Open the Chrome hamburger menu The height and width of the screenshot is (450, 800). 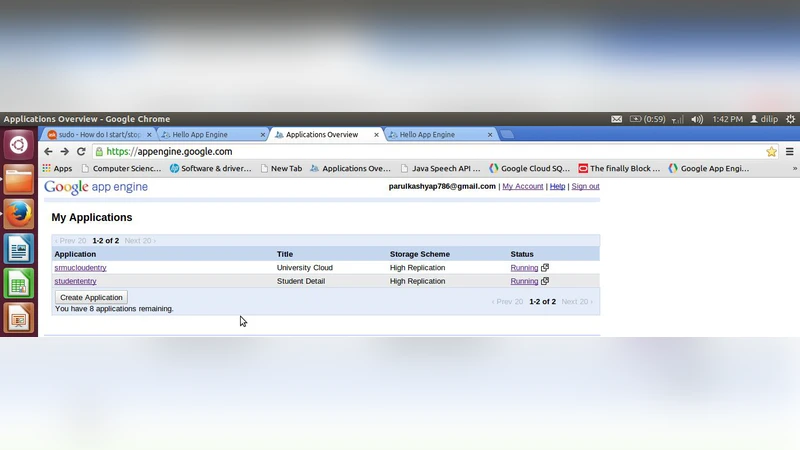pos(789,152)
